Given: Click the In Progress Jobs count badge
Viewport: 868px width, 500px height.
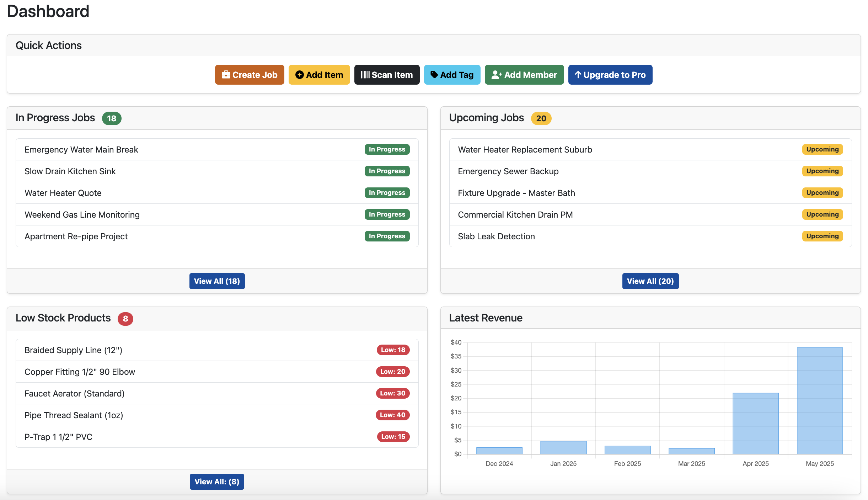Looking at the screenshot, I should (112, 118).
